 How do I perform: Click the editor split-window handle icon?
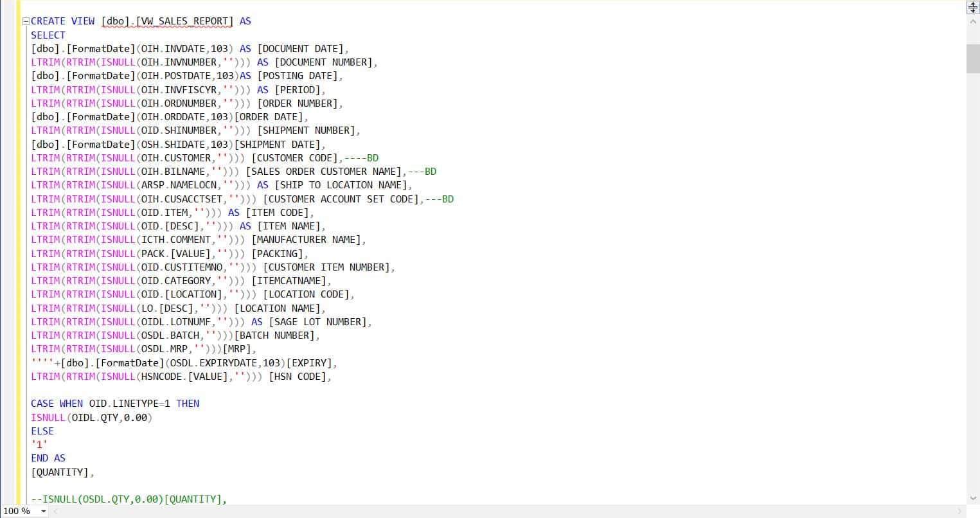(973, 8)
